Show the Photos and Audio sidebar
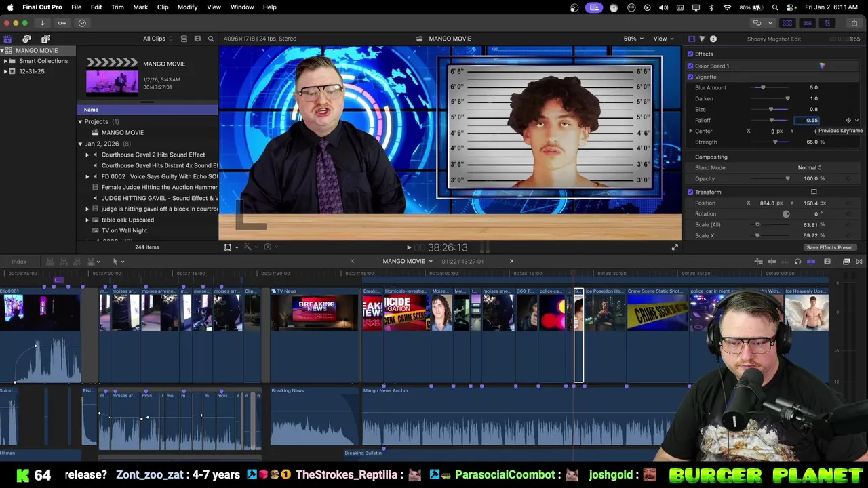 point(26,39)
